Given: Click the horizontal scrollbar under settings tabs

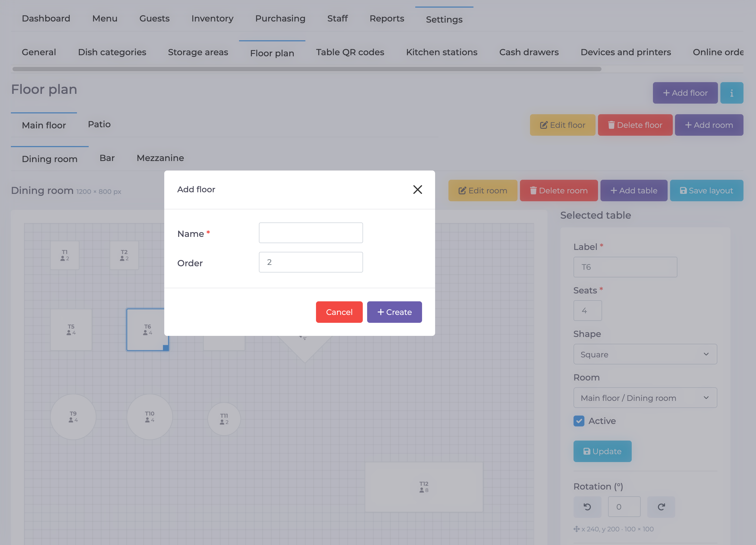Looking at the screenshot, I should [307, 69].
